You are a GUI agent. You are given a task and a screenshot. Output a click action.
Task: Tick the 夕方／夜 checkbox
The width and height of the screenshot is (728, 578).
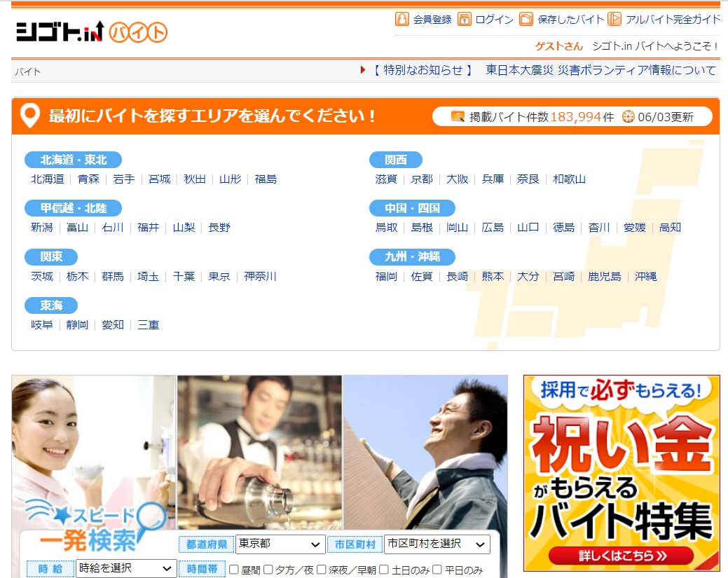coord(268,570)
